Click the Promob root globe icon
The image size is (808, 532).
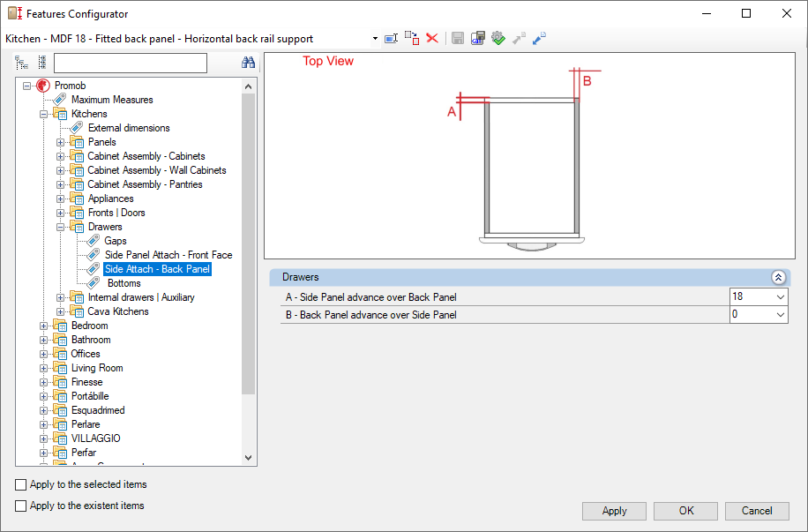(x=43, y=86)
